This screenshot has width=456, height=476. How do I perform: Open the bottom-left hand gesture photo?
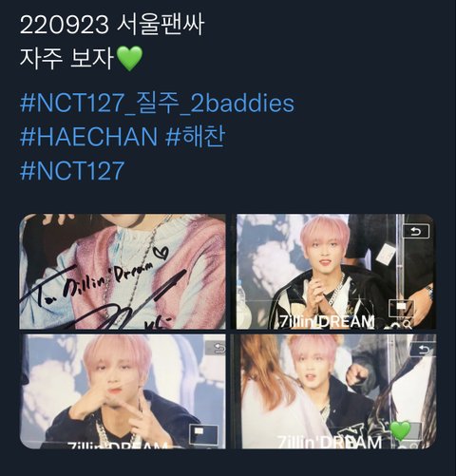pyautogui.click(x=123, y=391)
